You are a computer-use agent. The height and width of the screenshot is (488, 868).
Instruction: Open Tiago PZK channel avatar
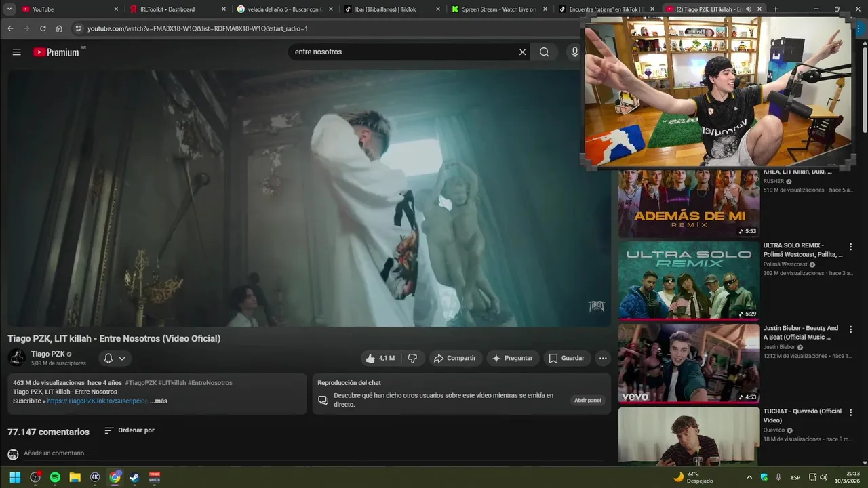[17, 357]
